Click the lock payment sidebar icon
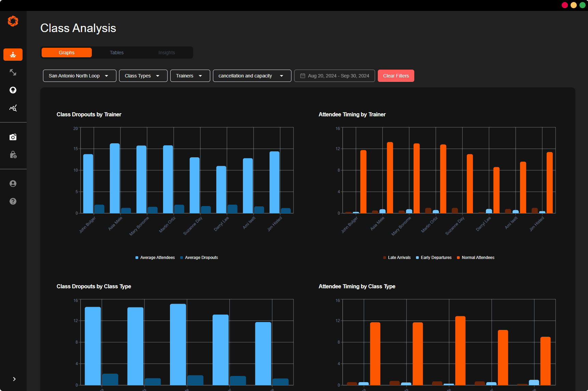The width and height of the screenshot is (588, 391). tap(13, 155)
